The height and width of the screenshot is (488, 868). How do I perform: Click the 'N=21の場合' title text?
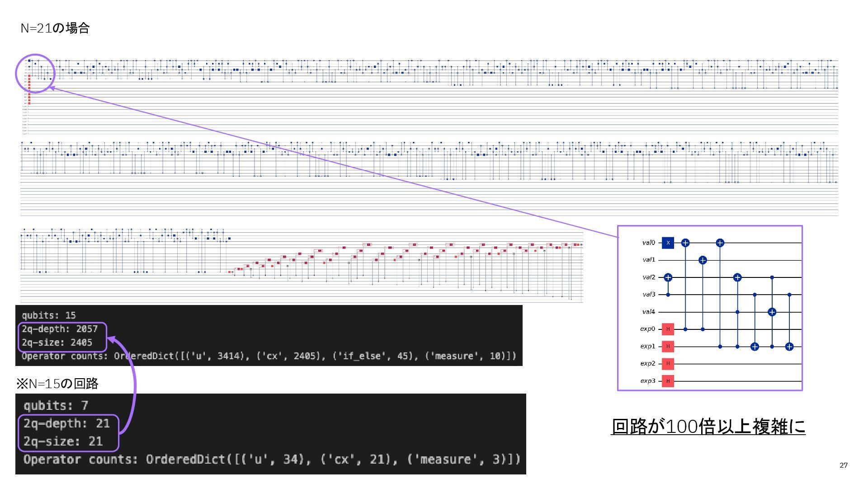point(55,28)
